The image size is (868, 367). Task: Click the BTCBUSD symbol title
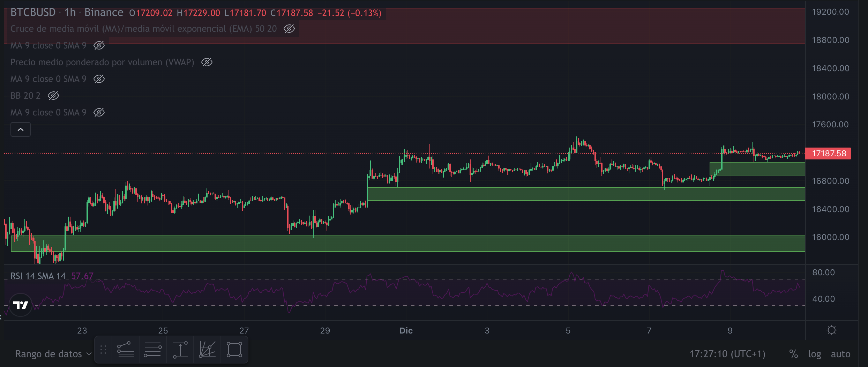(x=33, y=13)
